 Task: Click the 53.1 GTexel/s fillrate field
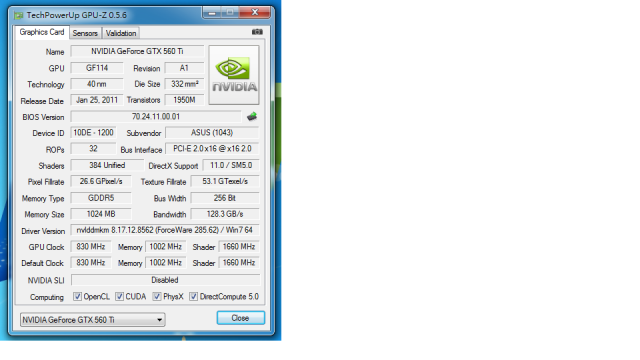[x=225, y=181]
